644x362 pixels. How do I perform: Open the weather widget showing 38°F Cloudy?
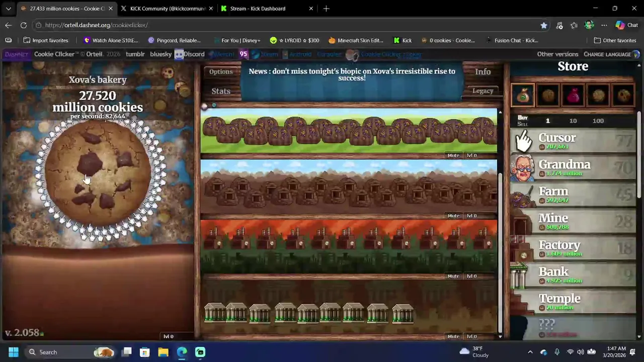coord(473,352)
